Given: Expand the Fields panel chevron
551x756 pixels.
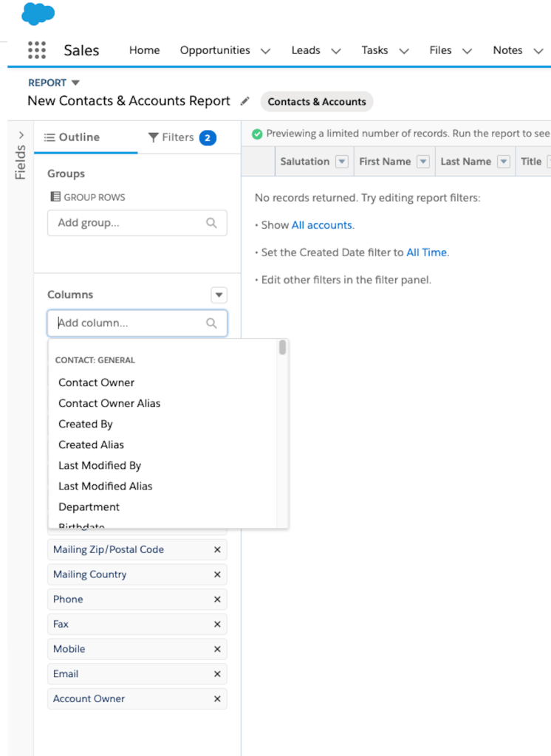Looking at the screenshot, I should click(x=21, y=135).
